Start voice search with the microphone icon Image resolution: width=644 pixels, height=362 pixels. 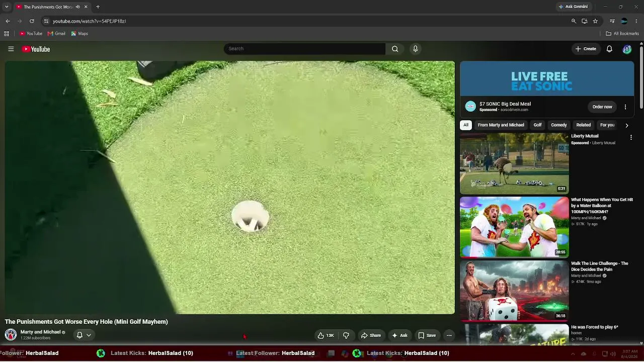pos(415,49)
